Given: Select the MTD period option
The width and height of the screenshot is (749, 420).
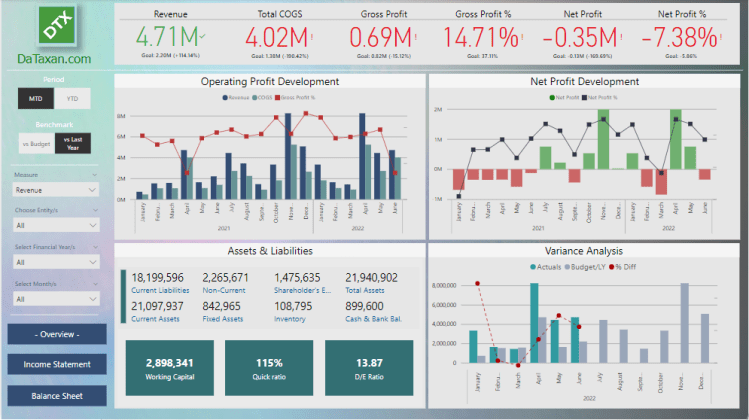Looking at the screenshot, I should (x=36, y=98).
